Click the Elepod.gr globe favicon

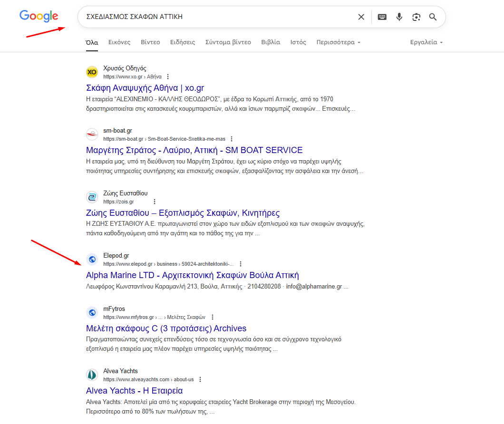[x=92, y=260]
